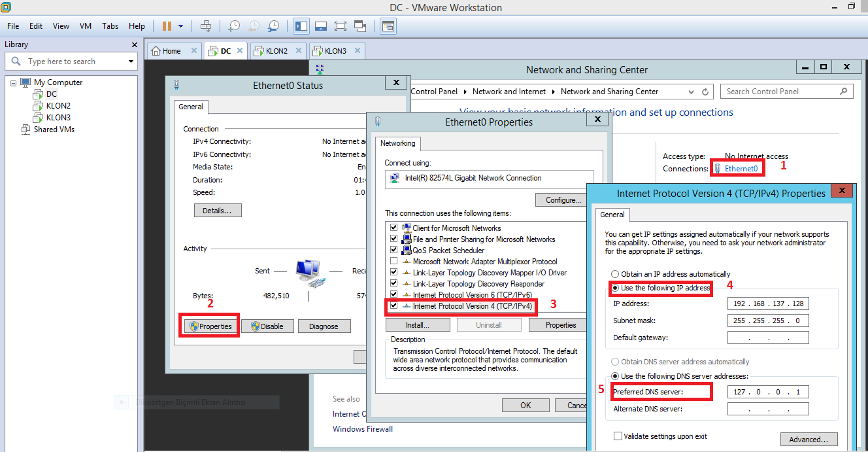
Task: Switch to the KLON2 tab
Action: coord(276,51)
